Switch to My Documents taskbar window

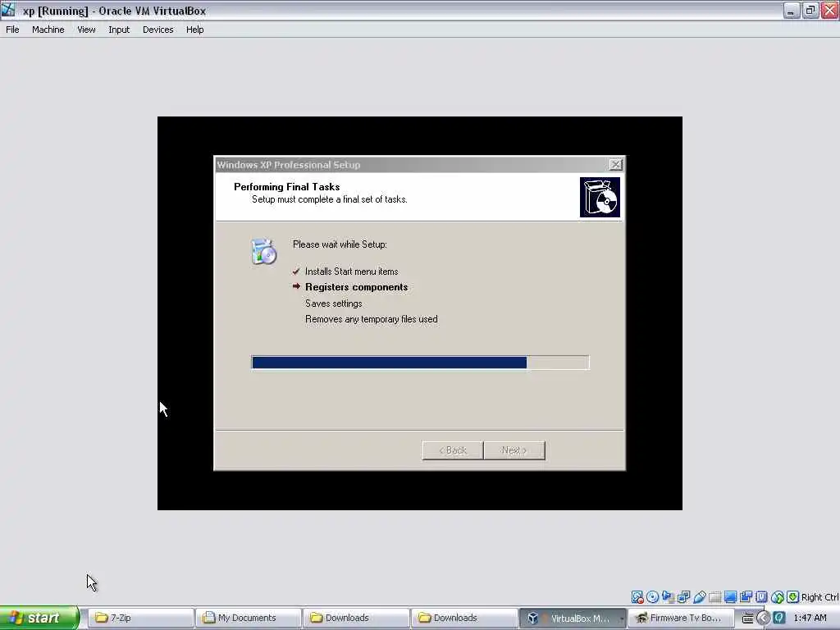248,618
